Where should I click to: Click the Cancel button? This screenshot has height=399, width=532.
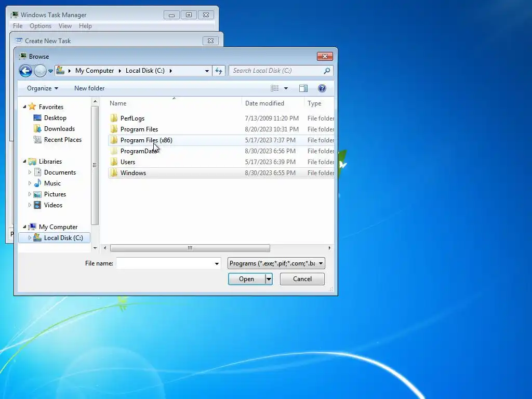pyautogui.click(x=302, y=279)
